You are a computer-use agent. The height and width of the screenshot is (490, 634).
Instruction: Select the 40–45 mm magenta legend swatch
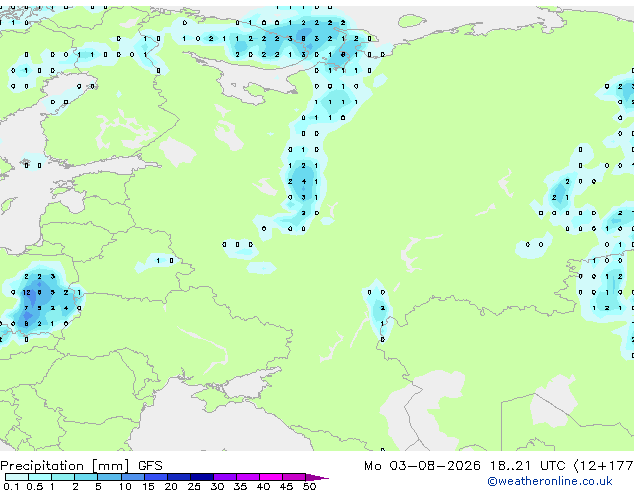(271, 477)
